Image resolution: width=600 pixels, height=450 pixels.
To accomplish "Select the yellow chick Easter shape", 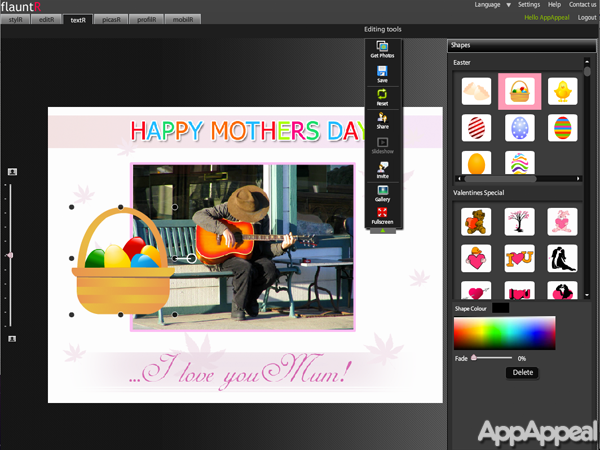I will [x=562, y=91].
